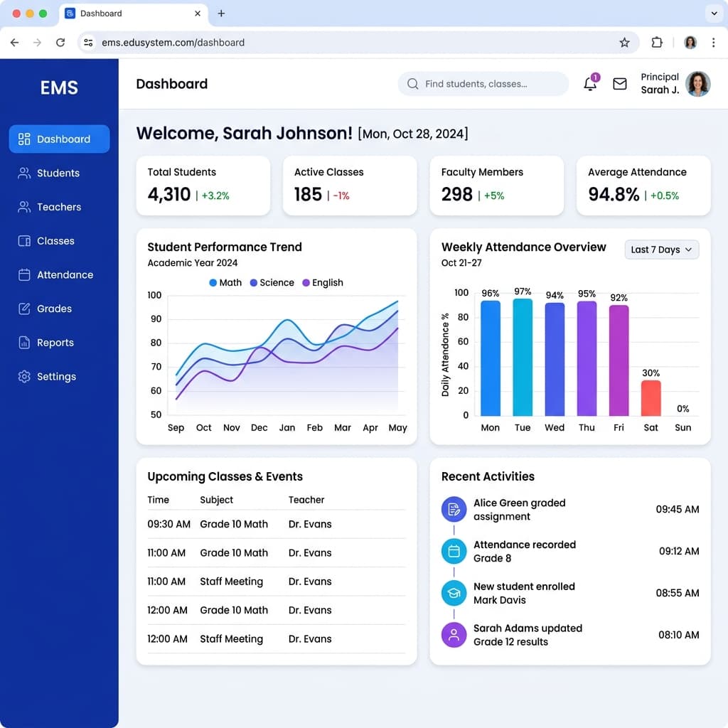The width and height of the screenshot is (728, 728).
Task: Open Reports in the sidebar menu
Action: [x=60, y=342]
